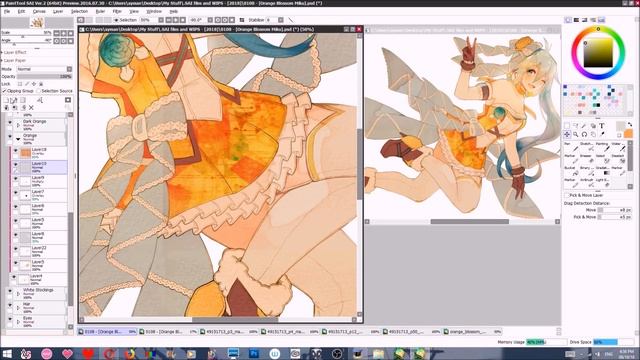Adjust the layer Opacity slider

44,76
